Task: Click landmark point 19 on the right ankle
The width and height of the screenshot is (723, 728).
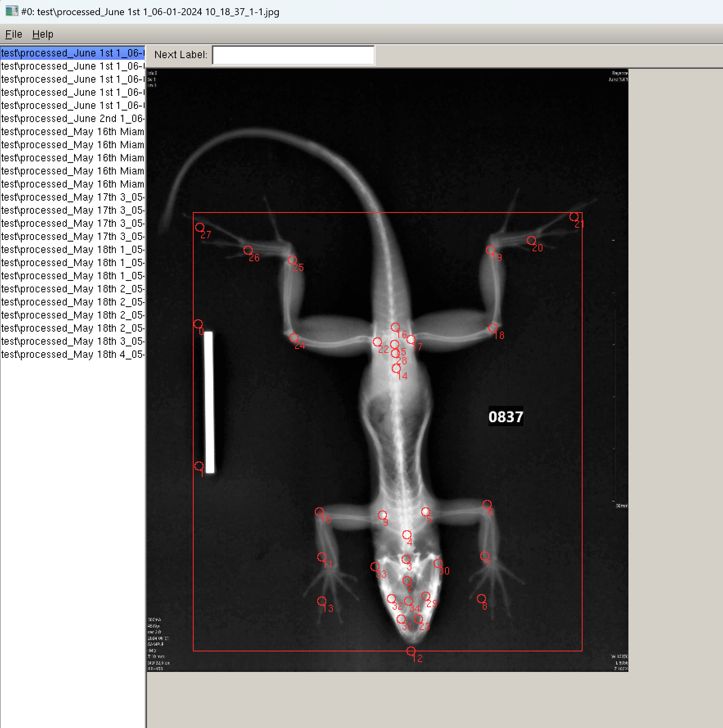Action: [x=490, y=250]
